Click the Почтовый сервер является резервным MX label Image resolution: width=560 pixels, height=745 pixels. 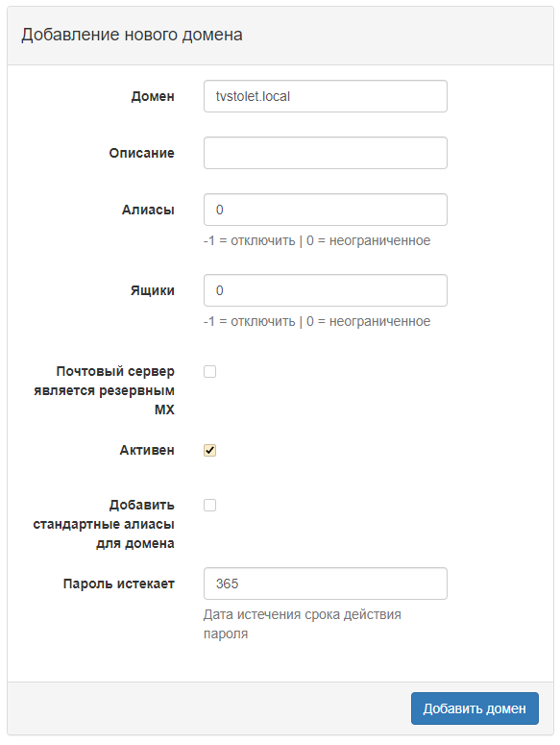pyautogui.click(x=104, y=390)
